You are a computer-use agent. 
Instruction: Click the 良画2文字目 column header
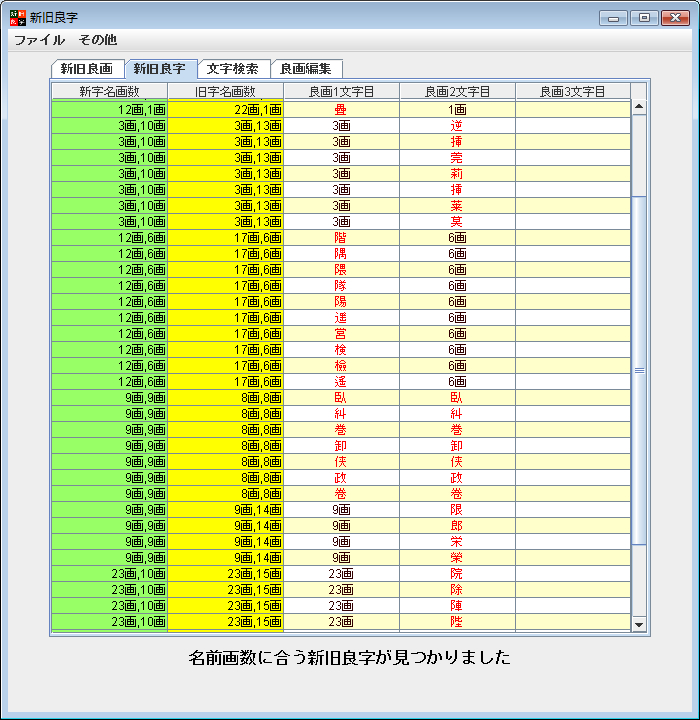point(457,91)
